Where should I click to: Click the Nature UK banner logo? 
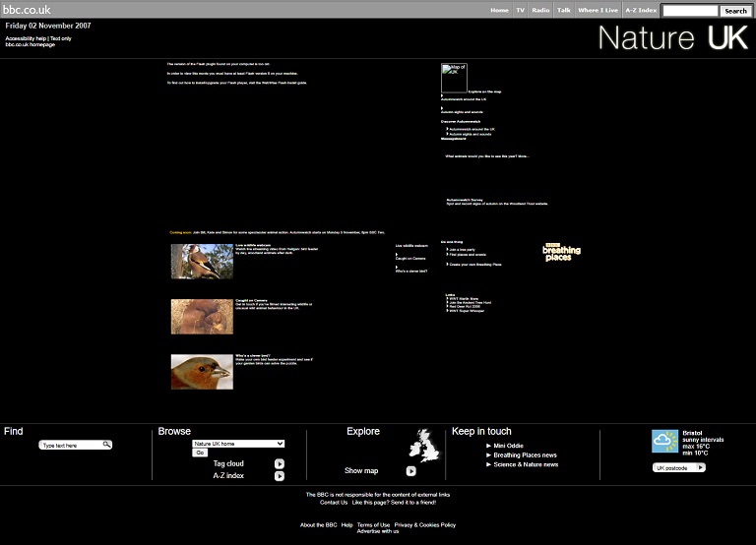click(x=673, y=37)
